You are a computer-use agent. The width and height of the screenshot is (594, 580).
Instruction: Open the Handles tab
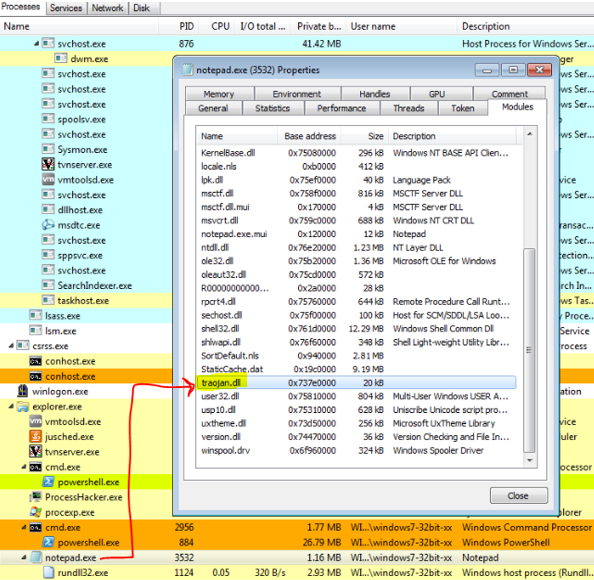(x=374, y=94)
